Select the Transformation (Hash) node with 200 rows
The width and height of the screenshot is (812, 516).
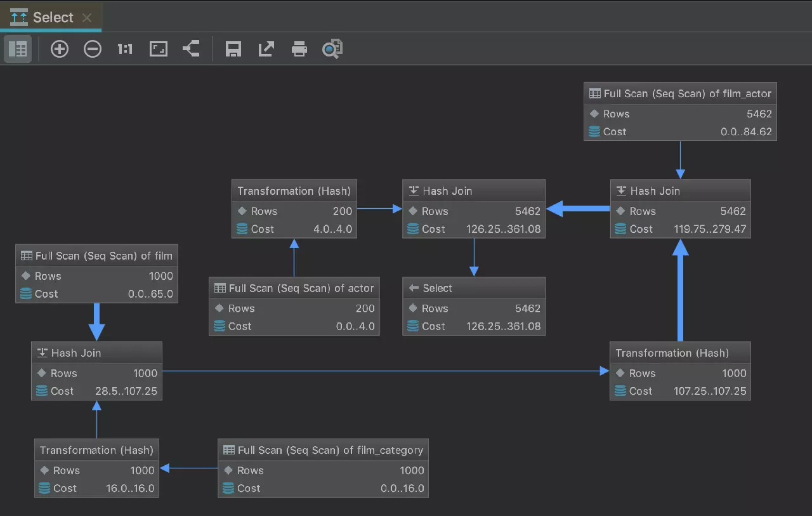point(294,191)
